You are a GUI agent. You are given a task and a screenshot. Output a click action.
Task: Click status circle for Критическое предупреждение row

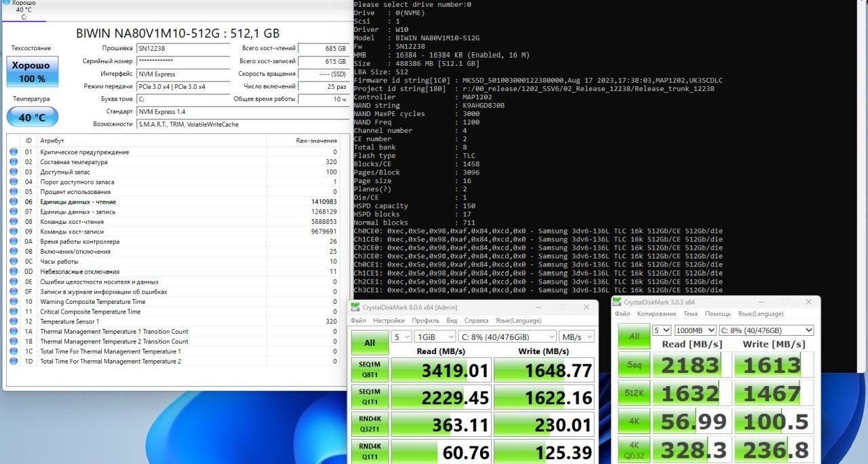[x=14, y=152]
